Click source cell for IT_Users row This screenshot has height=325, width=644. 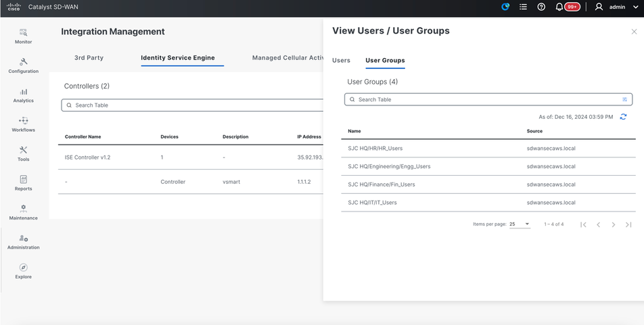click(x=551, y=202)
